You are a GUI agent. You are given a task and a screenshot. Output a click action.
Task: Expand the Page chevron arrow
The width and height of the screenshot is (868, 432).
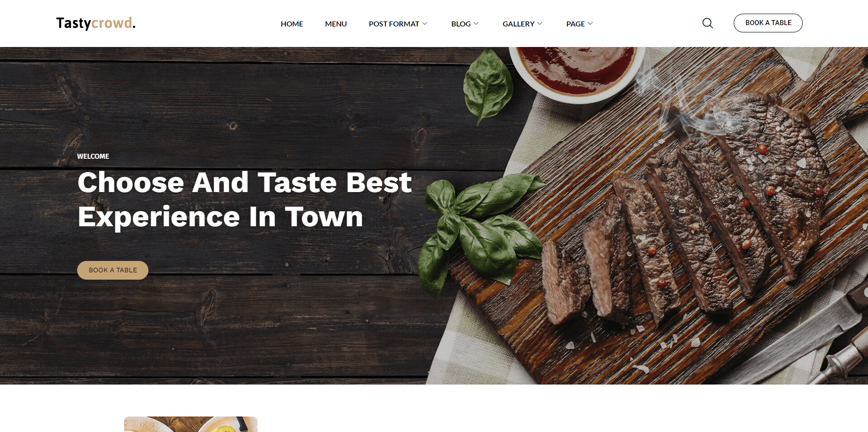point(590,24)
